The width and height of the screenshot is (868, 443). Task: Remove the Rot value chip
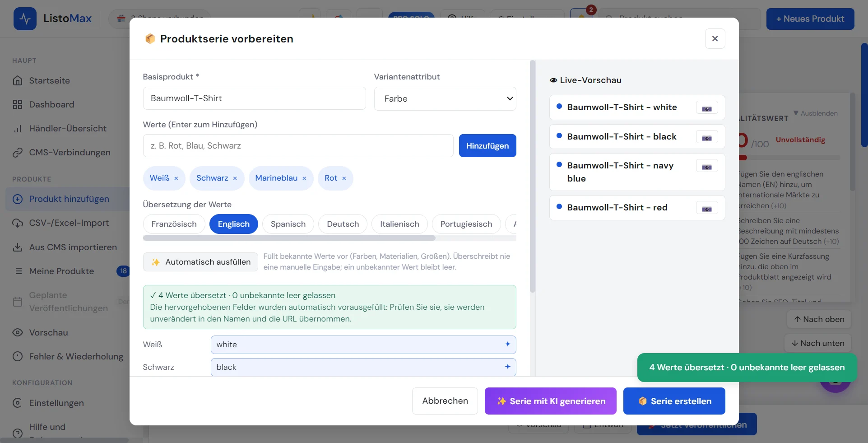(x=344, y=178)
